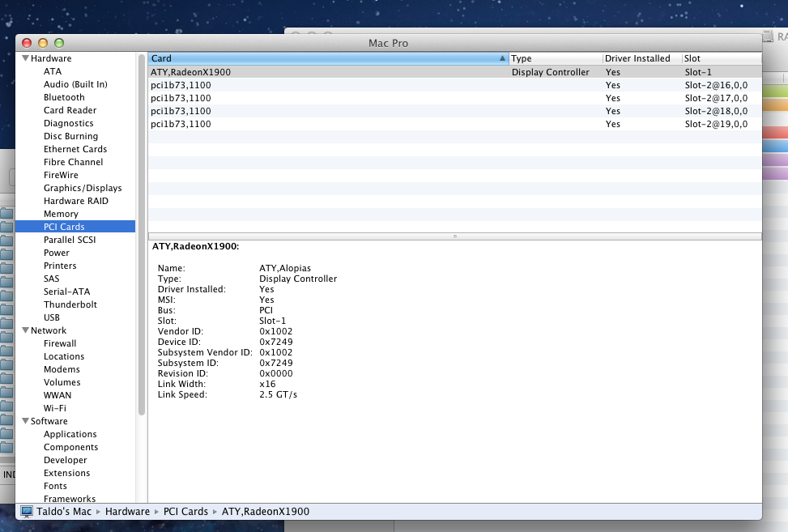Select Hardware RAID in sidebar
The image size is (788, 532).
point(76,201)
